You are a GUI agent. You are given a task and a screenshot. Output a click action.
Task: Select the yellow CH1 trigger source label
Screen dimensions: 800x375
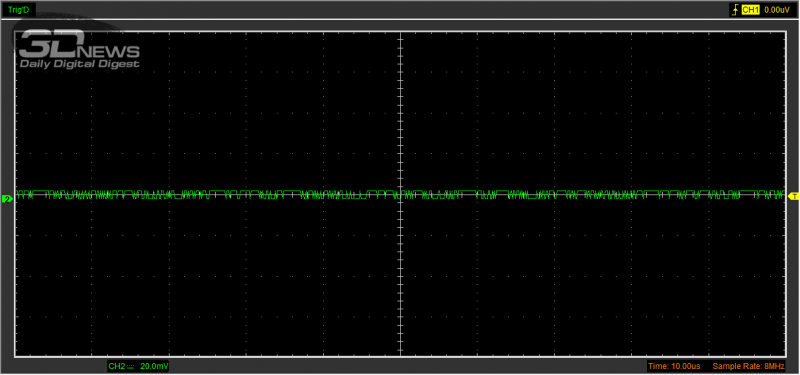[750, 10]
